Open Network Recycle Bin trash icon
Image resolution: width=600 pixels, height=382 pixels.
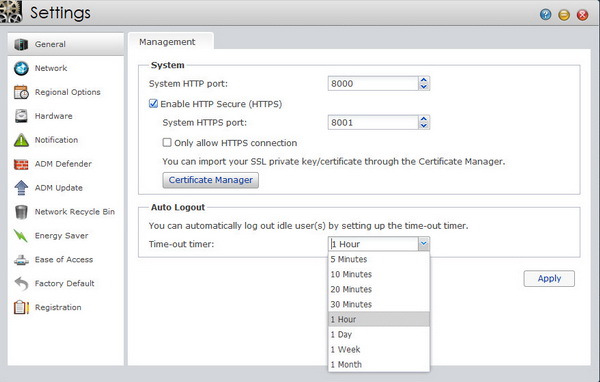(21, 212)
